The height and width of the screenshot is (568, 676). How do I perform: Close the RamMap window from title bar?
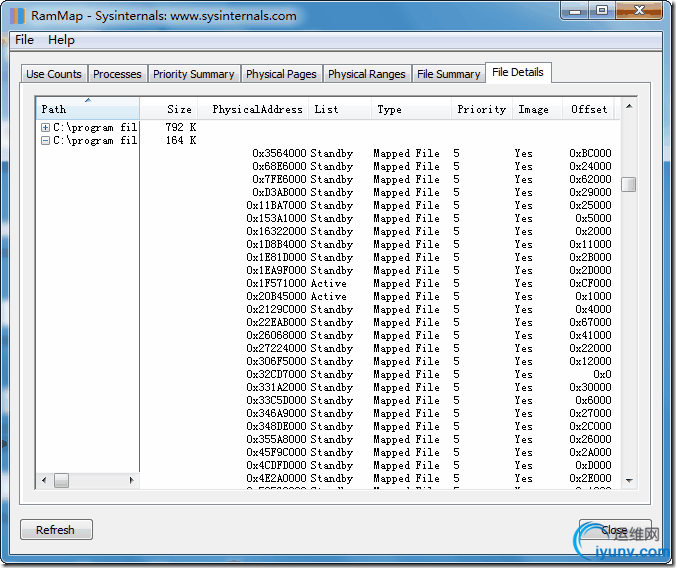click(639, 10)
